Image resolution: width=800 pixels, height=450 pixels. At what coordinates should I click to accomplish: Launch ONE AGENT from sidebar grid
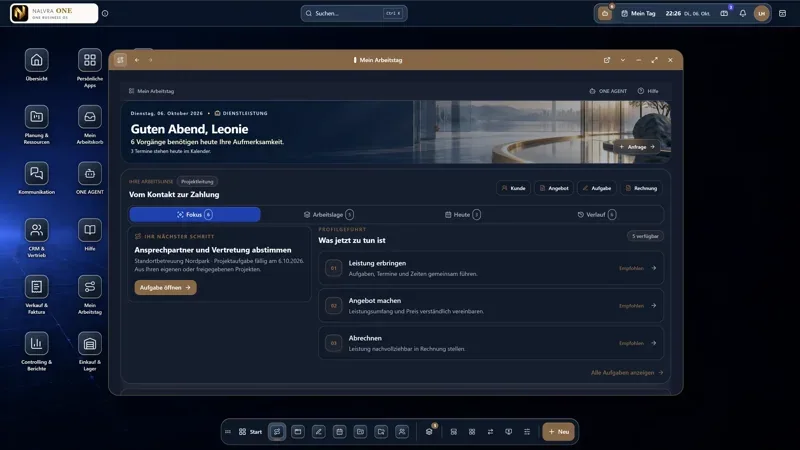(90, 173)
